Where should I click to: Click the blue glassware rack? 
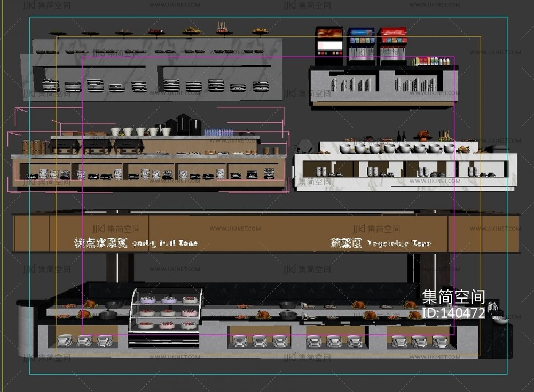(219, 132)
